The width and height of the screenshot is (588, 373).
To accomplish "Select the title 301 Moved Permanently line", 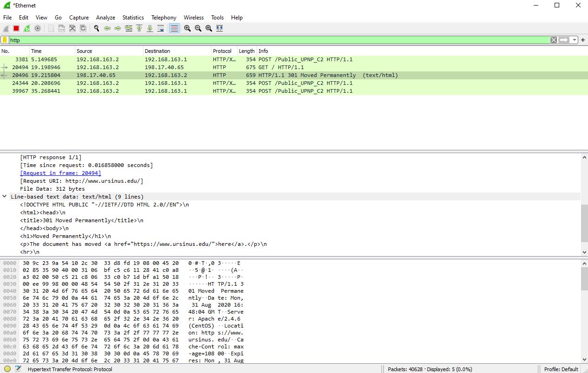I will coord(82,220).
